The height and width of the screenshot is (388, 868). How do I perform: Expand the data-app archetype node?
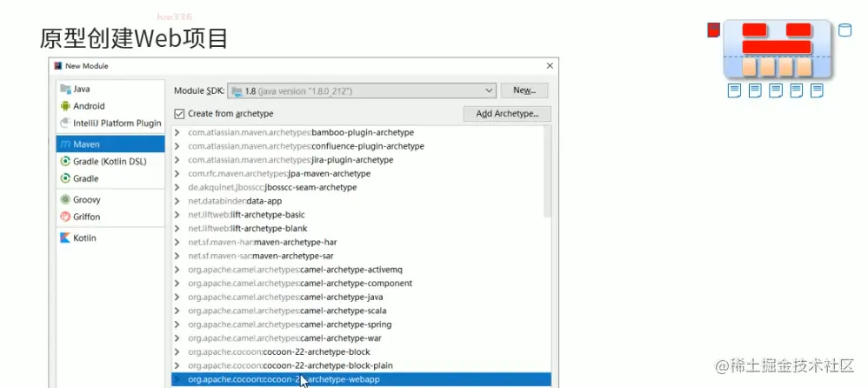pyautogui.click(x=177, y=201)
